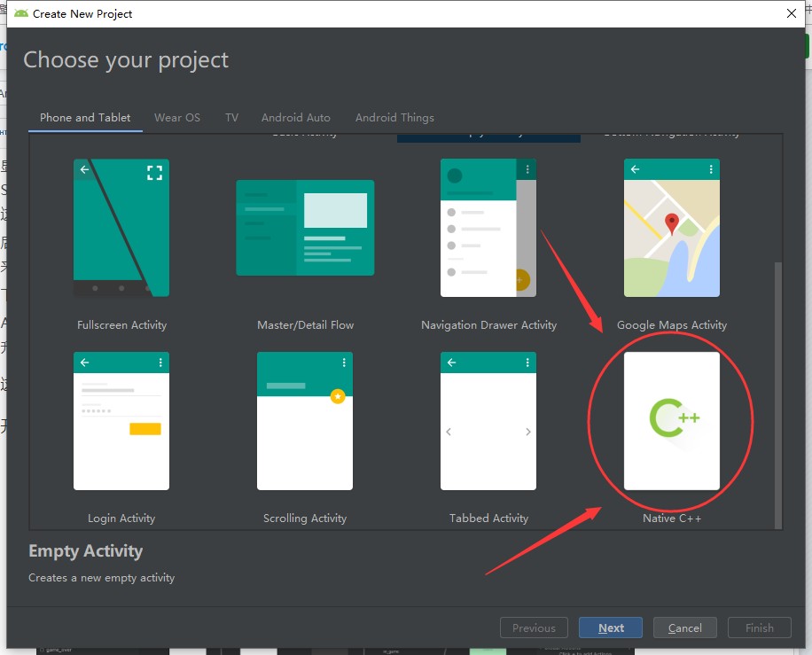Click the map pin in the Google Maps thumbnail
Image resolution: width=812 pixels, height=655 pixels.
(672, 223)
